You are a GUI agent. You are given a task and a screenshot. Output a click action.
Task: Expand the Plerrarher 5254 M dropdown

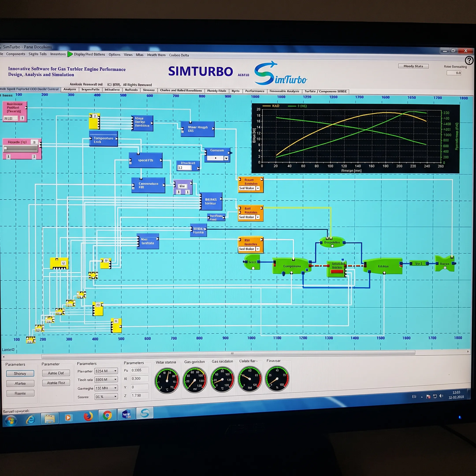(x=106, y=371)
